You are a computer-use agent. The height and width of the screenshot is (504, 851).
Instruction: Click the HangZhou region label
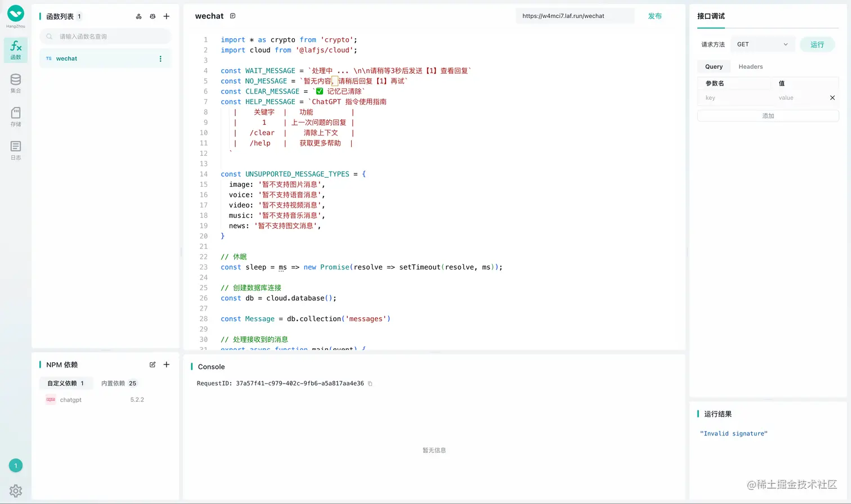tap(16, 26)
